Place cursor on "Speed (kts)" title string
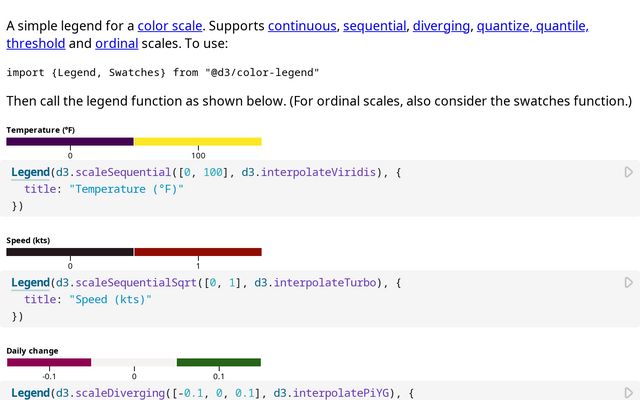The width and height of the screenshot is (640, 400). pos(110,299)
